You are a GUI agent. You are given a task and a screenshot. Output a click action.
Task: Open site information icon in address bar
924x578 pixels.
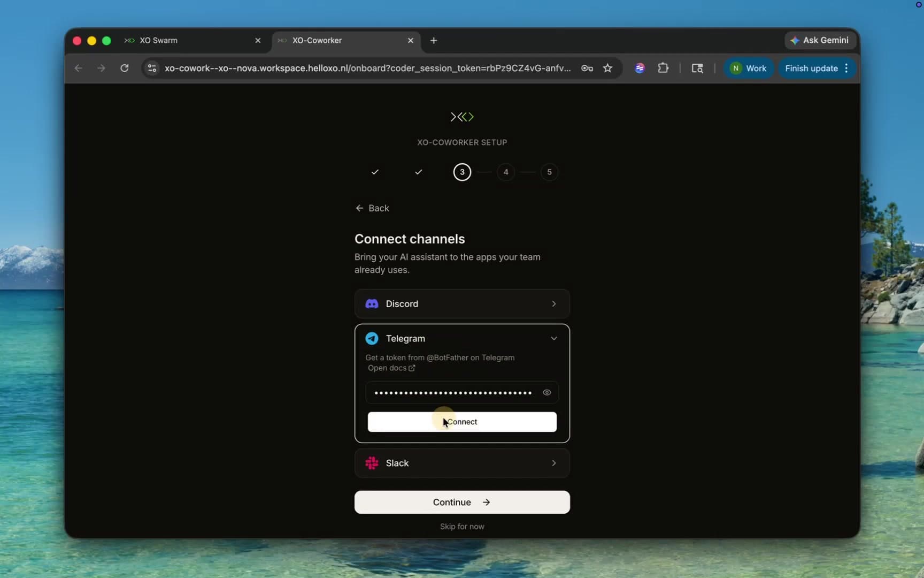pyautogui.click(x=152, y=68)
